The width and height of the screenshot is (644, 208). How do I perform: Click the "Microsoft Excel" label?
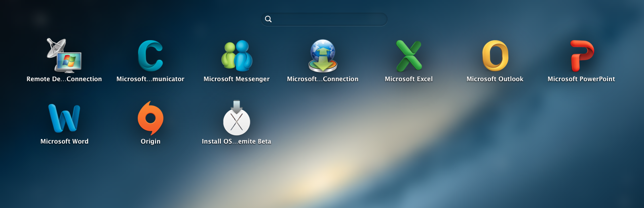[409, 79]
